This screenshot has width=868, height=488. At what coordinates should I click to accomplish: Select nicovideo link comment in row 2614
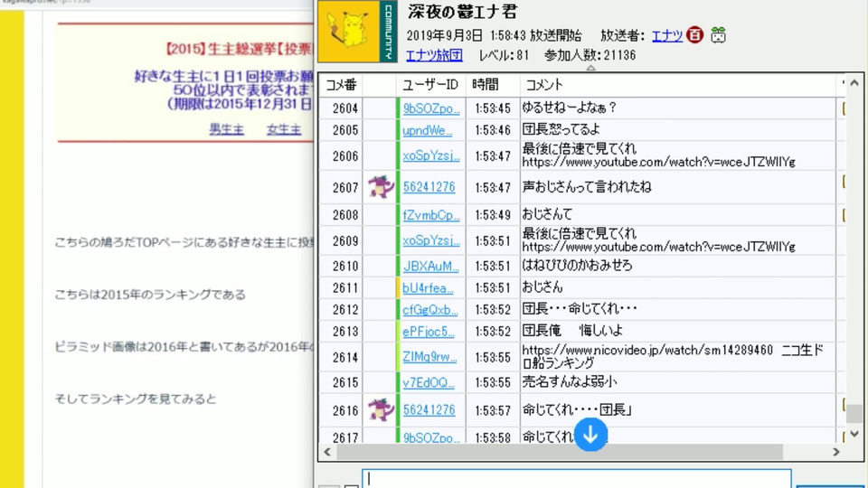(673, 356)
